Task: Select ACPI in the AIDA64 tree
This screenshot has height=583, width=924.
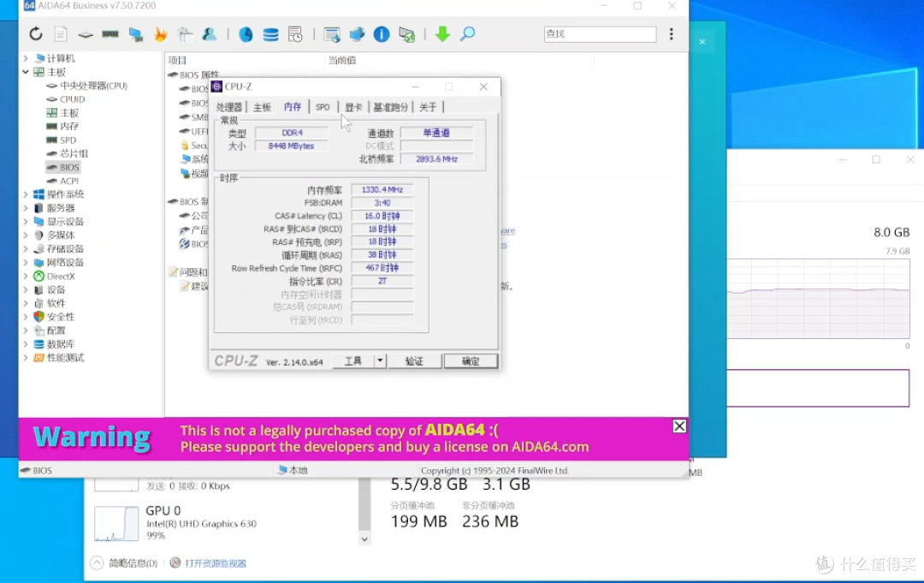Action: (69, 181)
